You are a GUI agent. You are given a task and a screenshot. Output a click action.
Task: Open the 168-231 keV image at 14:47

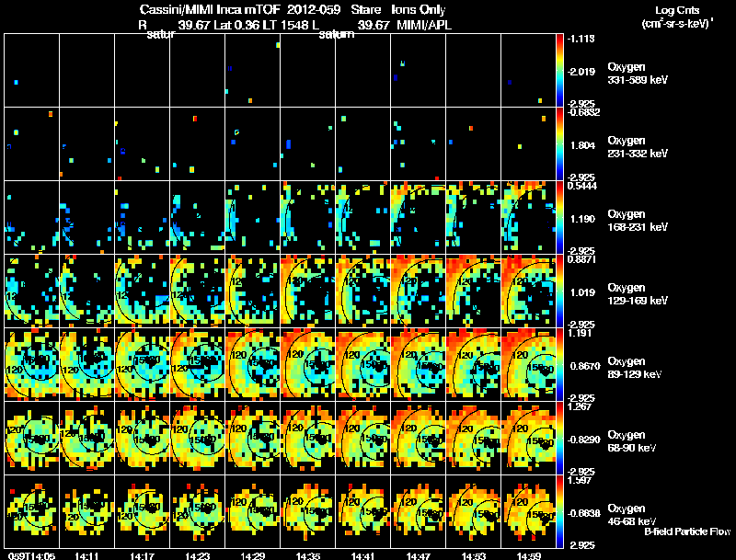tap(419, 217)
